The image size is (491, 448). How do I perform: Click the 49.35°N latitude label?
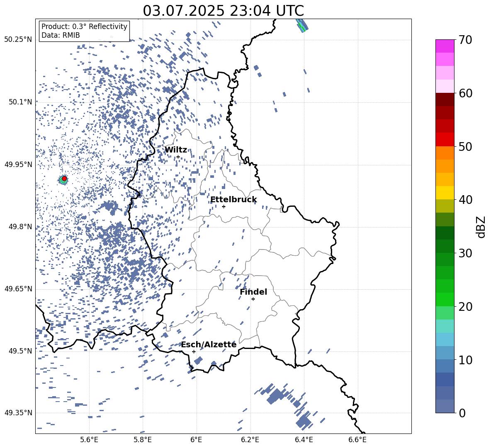coord(18,413)
